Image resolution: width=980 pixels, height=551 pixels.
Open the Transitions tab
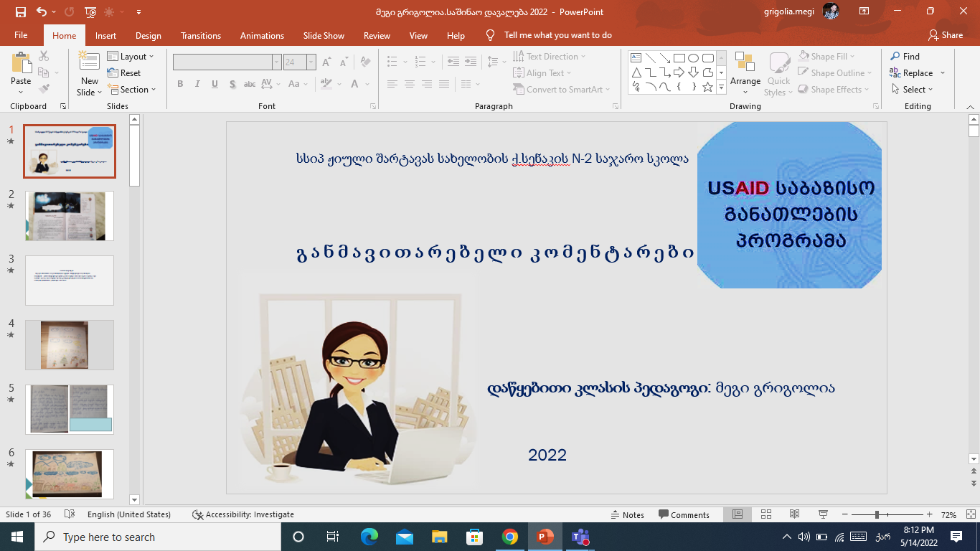pos(201,35)
